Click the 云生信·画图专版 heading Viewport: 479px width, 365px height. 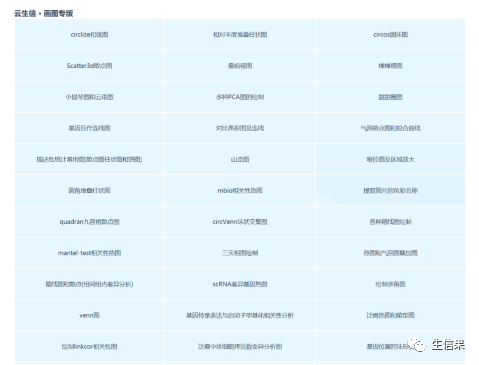(x=44, y=14)
